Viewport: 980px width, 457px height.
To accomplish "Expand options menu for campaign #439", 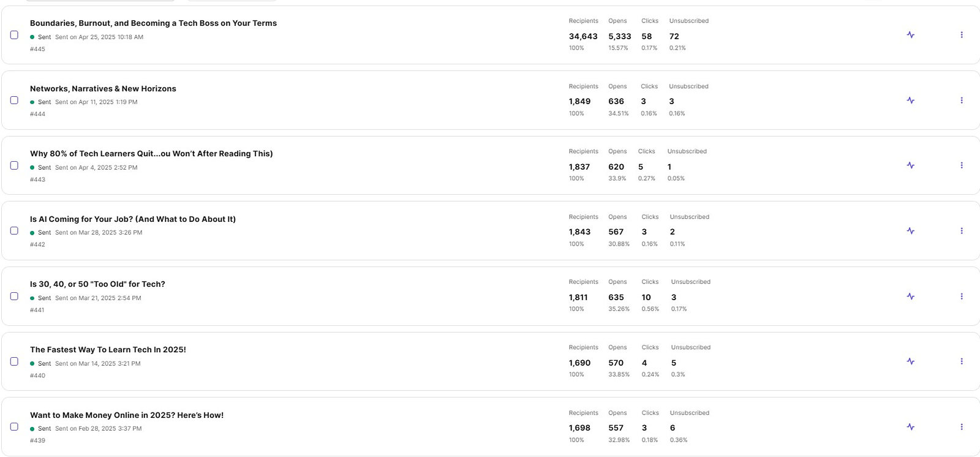I will 961,427.
